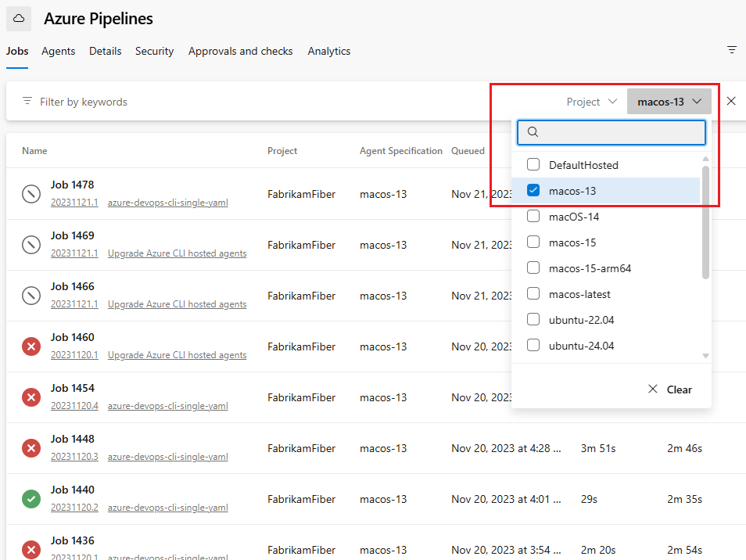Image resolution: width=746 pixels, height=560 pixels.
Task: Click the search magnifier in the filter dropdown
Action: 532,131
